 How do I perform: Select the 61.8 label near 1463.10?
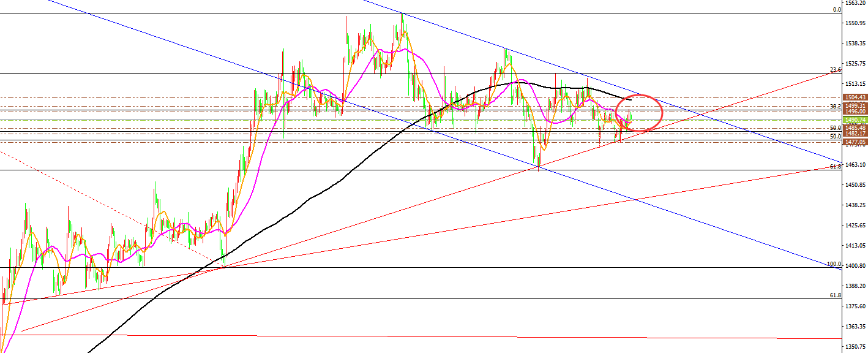(x=836, y=167)
